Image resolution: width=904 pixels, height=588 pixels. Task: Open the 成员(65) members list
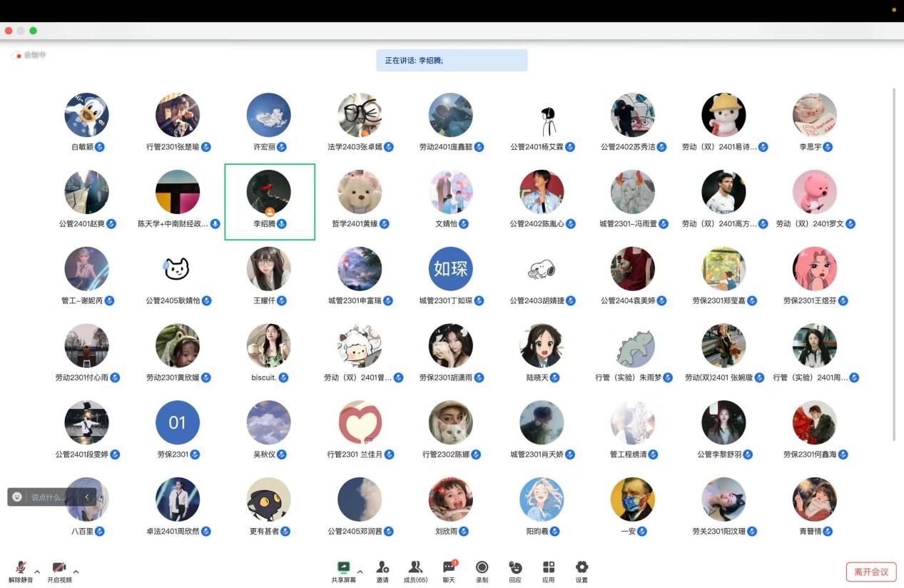(415, 568)
